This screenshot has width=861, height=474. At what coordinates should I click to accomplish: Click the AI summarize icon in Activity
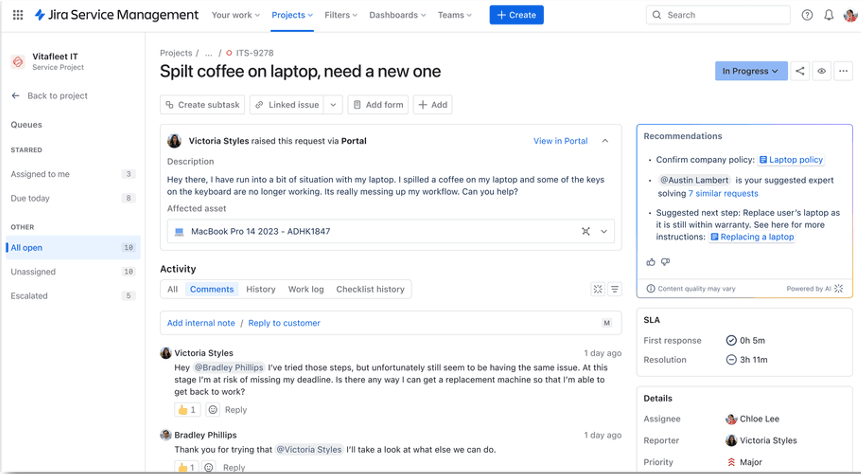[598, 289]
